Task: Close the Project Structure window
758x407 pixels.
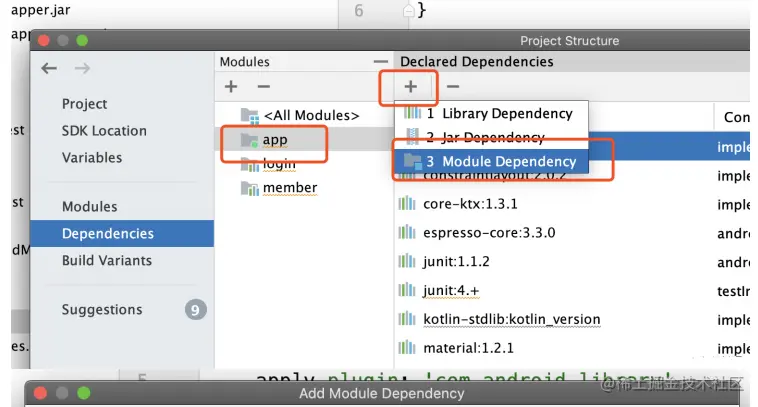Action: [x=44, y=41]
